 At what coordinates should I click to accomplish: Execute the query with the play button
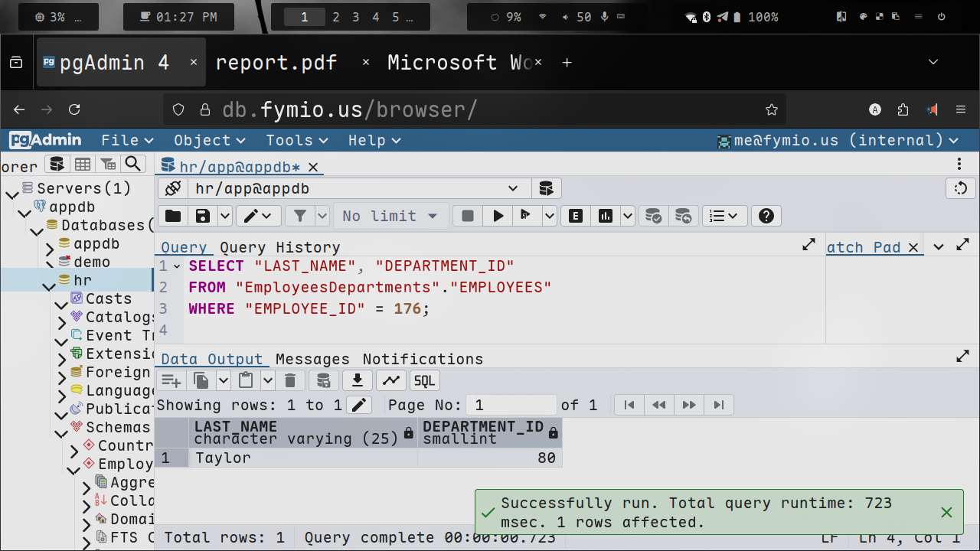coord(498,216)
